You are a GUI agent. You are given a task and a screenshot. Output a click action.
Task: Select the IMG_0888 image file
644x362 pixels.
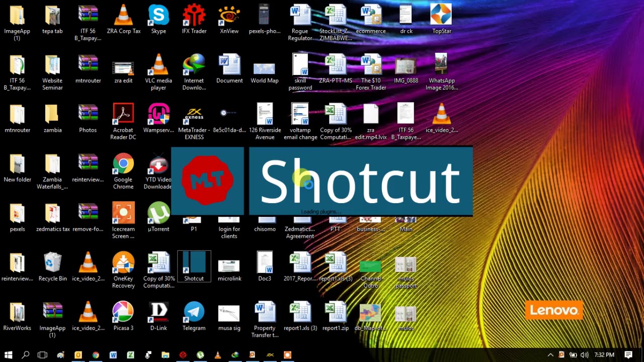click(x=406, y=69)
